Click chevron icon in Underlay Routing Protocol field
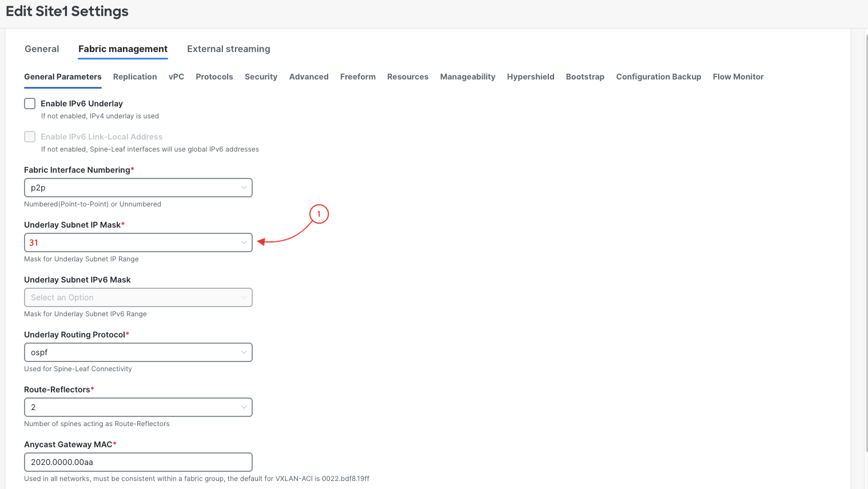Screen dimensions: 868x489 (244, 352)
